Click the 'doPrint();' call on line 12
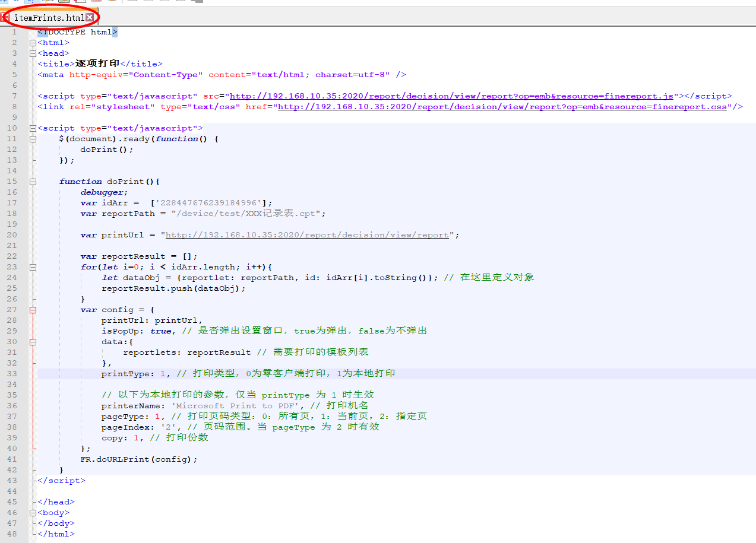Screen dimensions: 756x543 (107, 150)
